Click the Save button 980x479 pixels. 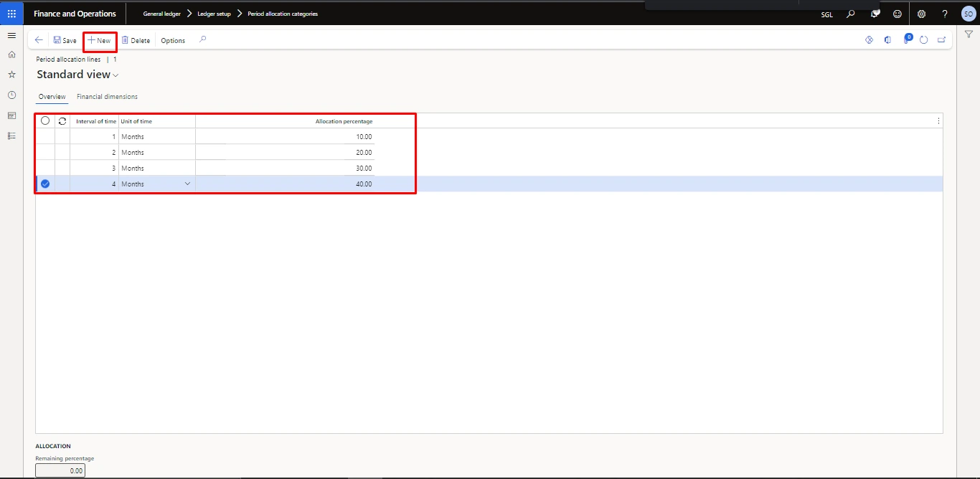click(65, 40)
